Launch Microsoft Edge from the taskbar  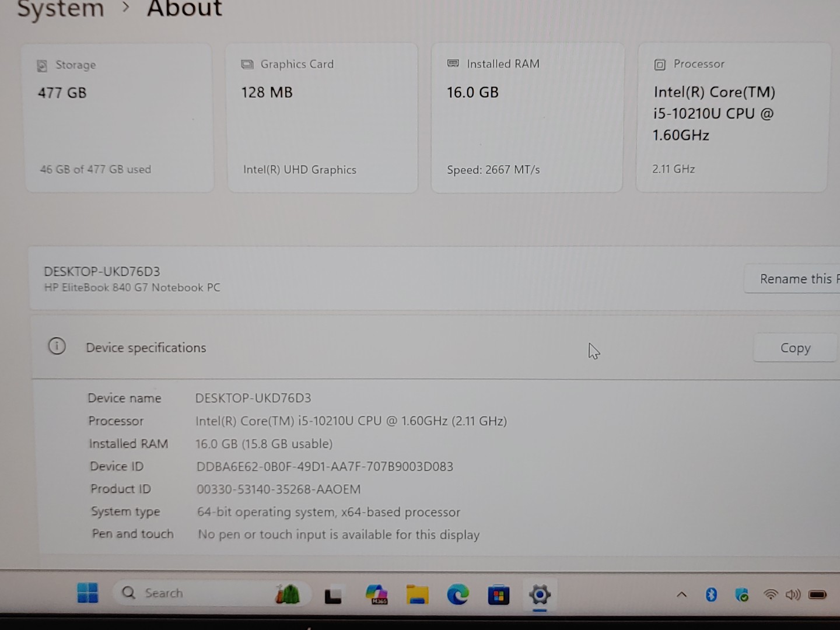[x=458, y=594]
